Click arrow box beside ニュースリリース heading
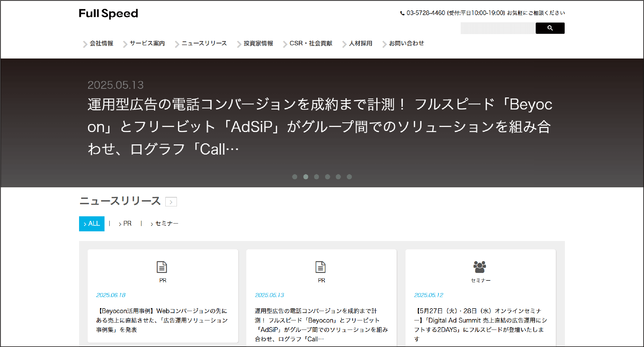 pyautogui.click(x=171, y=202)
